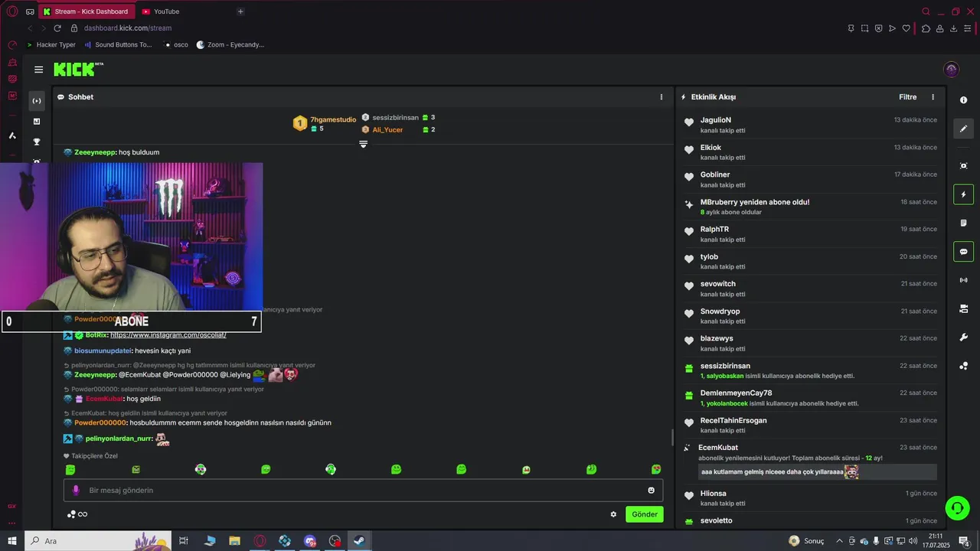Open the profile avatar at top right
The image size is (980, 551).
952,70
